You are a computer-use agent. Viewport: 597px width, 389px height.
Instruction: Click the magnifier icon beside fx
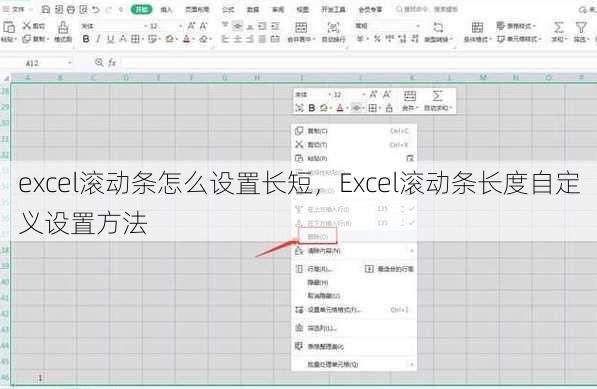click(x=99, y=62)
